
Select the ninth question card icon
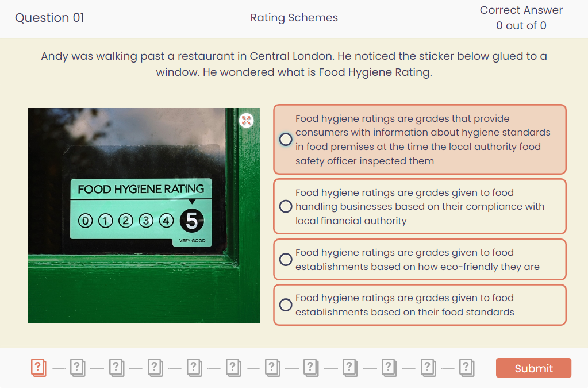click(350, 368)
